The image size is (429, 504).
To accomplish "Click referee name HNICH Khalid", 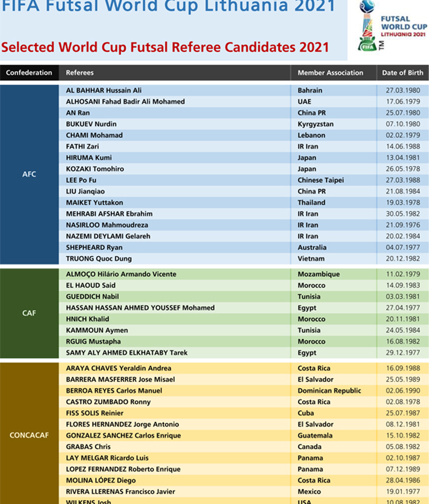I will point(87,319).
